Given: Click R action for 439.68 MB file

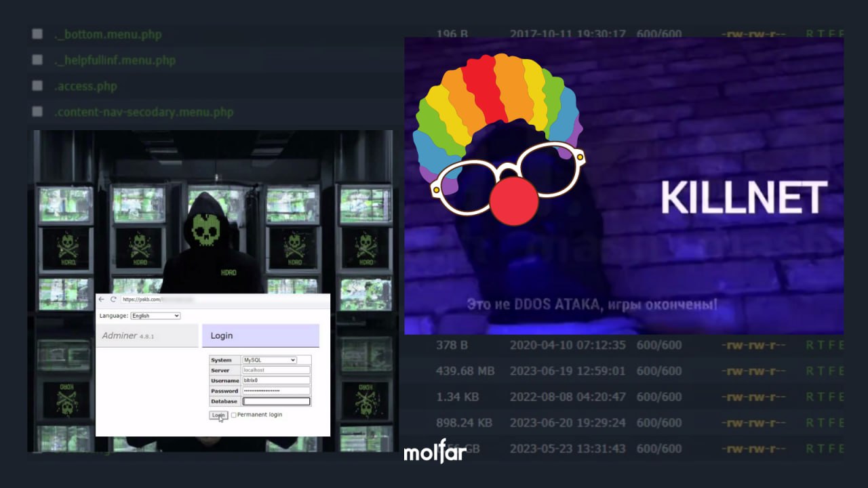Looking at the screenshot, I should [809, 371].
